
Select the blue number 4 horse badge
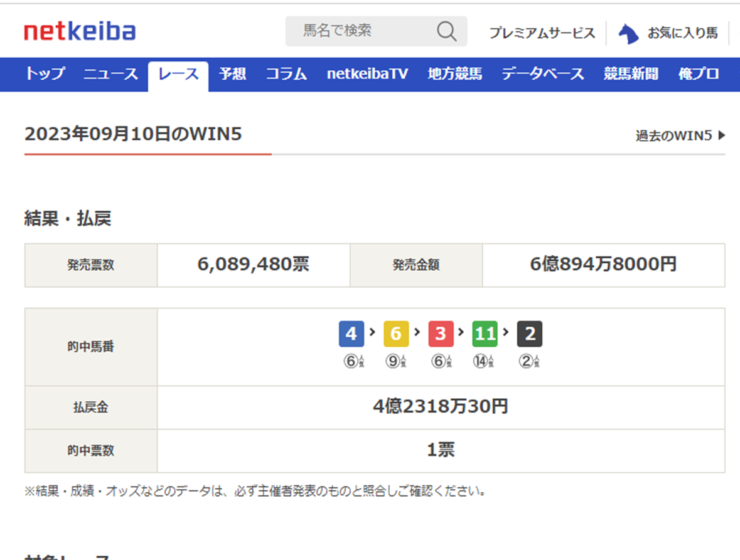[x=351, y=333]
